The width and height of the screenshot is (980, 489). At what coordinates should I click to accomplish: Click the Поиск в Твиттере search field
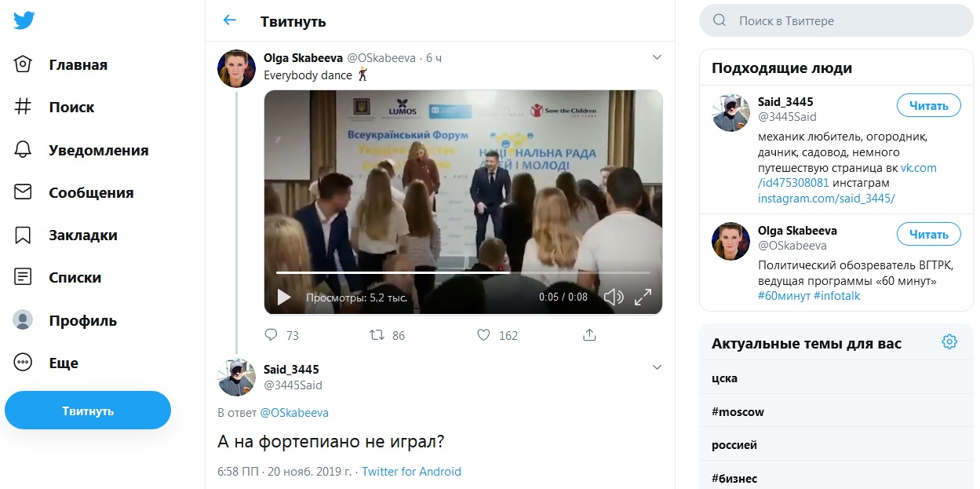[x=836, y=20]
